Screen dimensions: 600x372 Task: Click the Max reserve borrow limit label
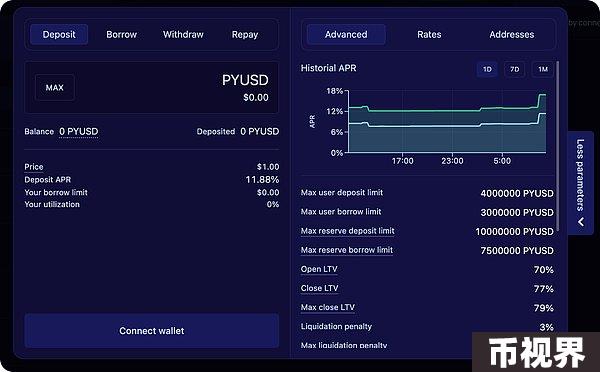[x=347, y=250]
